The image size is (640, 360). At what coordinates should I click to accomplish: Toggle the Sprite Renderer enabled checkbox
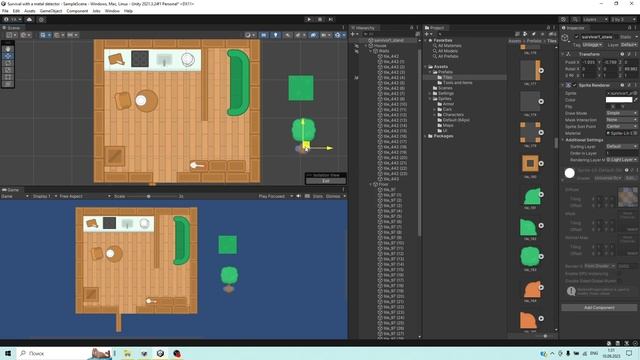(575, 85)
